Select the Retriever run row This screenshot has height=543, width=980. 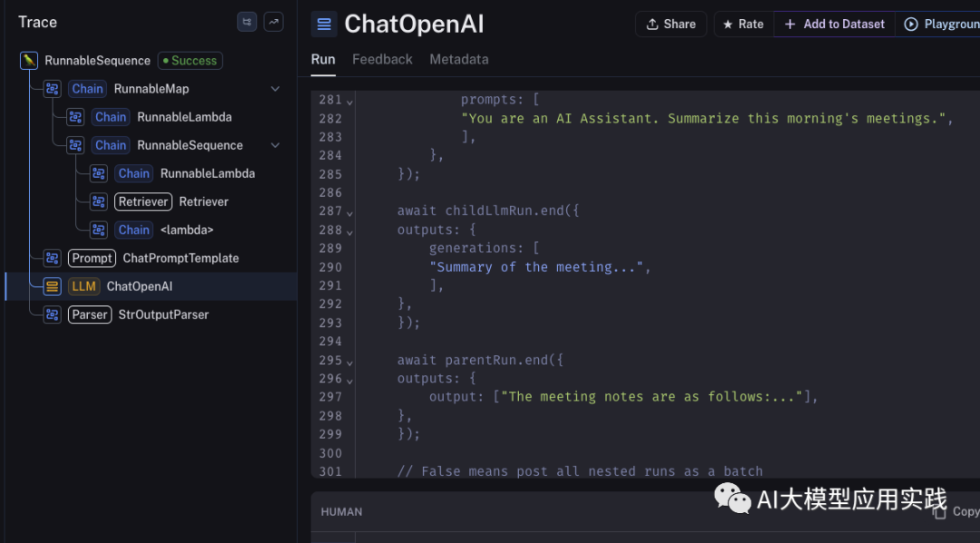pos(151,202)
